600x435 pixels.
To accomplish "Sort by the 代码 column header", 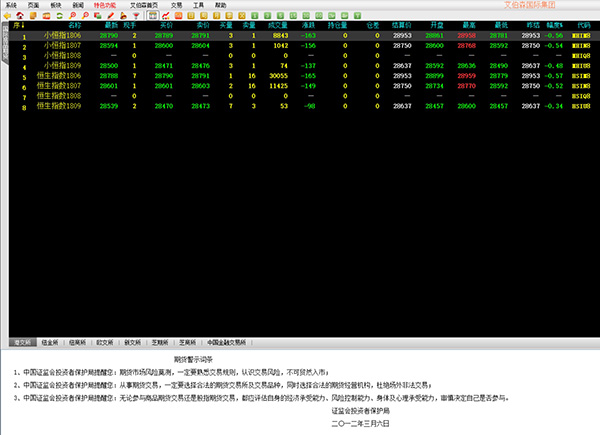I will tap(584, 26).
